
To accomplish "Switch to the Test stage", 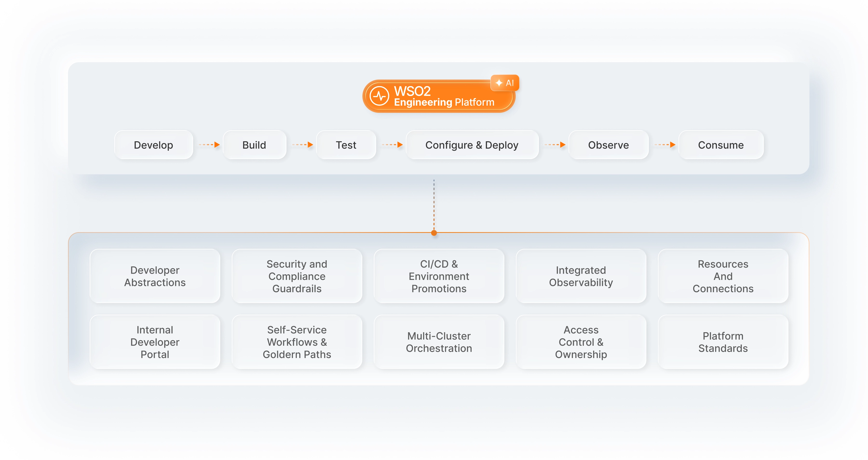I will (346, 145).
